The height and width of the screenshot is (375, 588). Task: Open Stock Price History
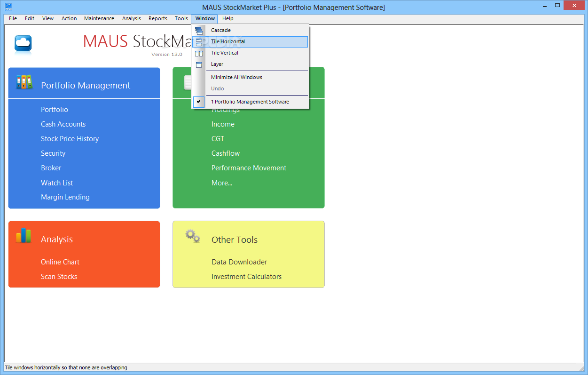[70, 139]
